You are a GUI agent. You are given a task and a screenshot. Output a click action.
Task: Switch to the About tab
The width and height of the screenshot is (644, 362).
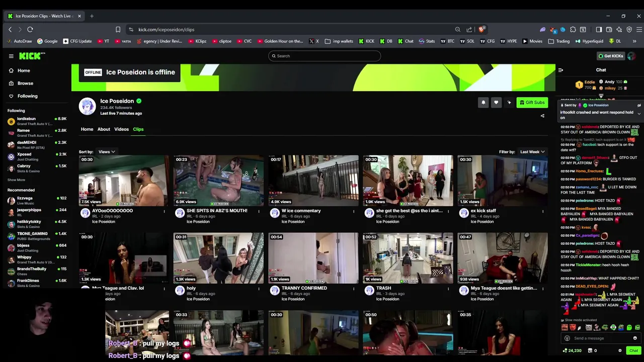click(104, 129)
